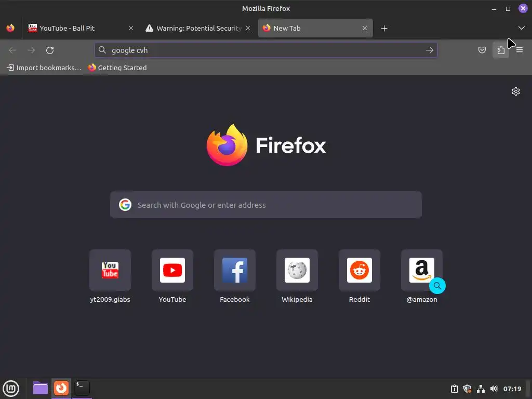Open the Facebook shortcut tile
This screenshot has width=532, height=399.
[235, 270]
